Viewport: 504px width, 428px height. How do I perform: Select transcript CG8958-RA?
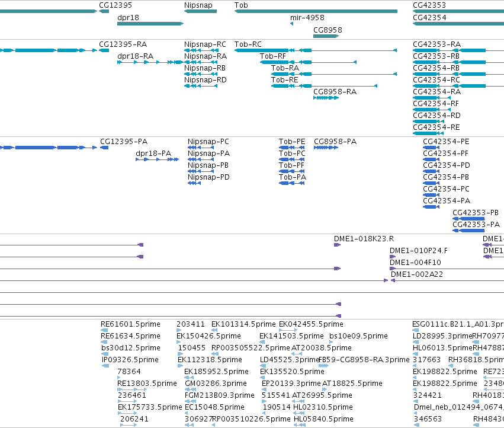coord(326,98)
